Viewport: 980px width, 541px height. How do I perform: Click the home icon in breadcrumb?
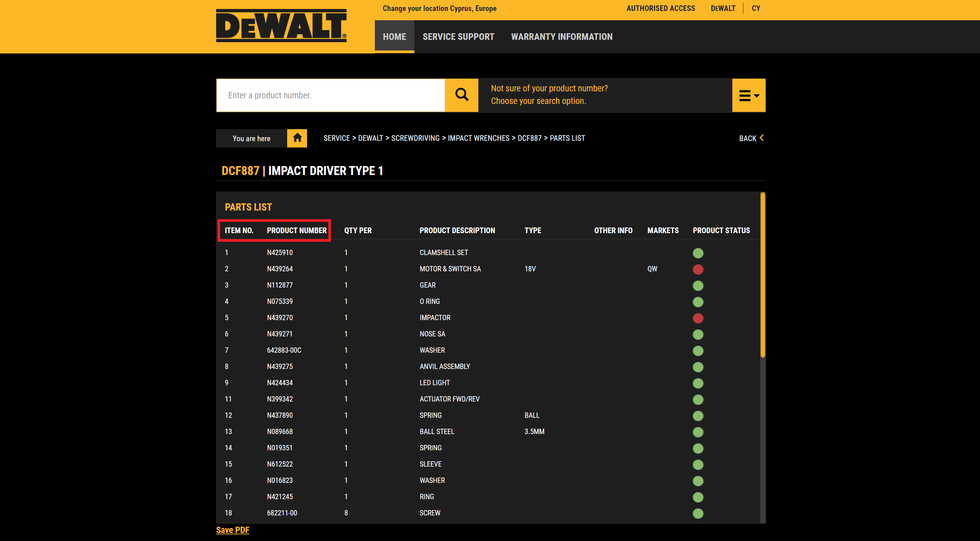(x=297, y=138)
